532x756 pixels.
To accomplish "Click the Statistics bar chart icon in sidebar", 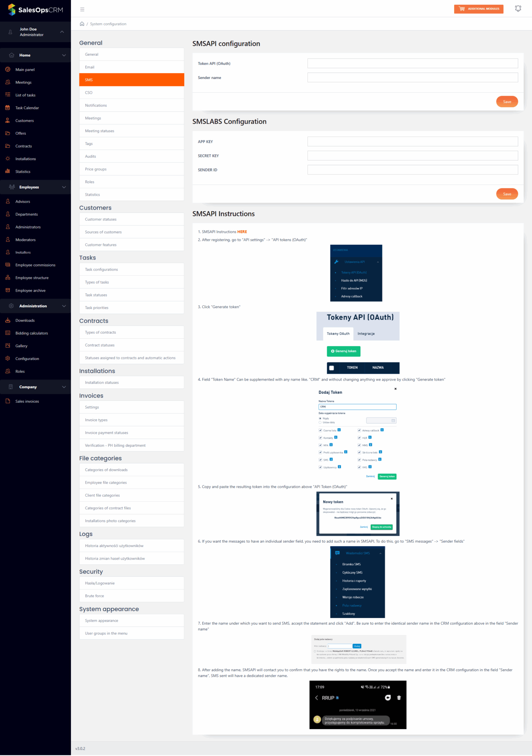I will (x=8, y=171).
